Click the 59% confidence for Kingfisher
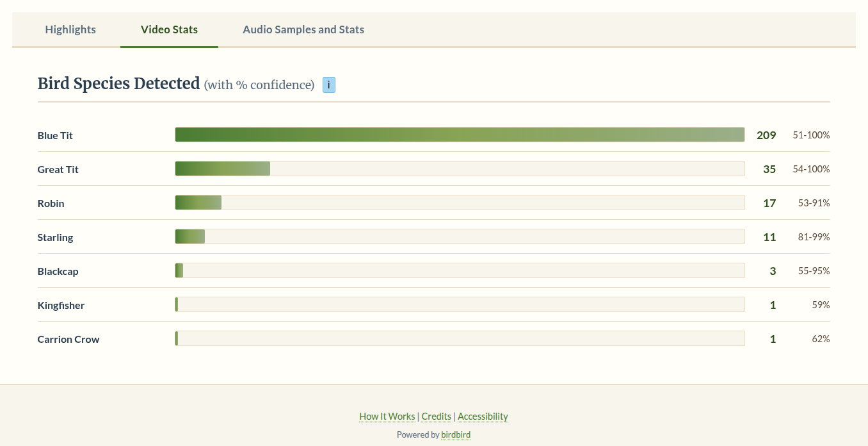The image size is (868, 446). click(x=821, y=305)
